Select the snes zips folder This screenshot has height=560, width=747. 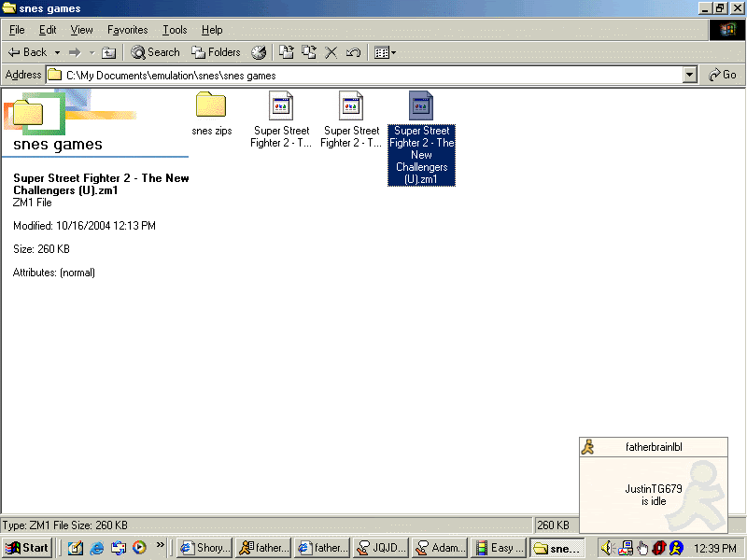click(211, 113)
